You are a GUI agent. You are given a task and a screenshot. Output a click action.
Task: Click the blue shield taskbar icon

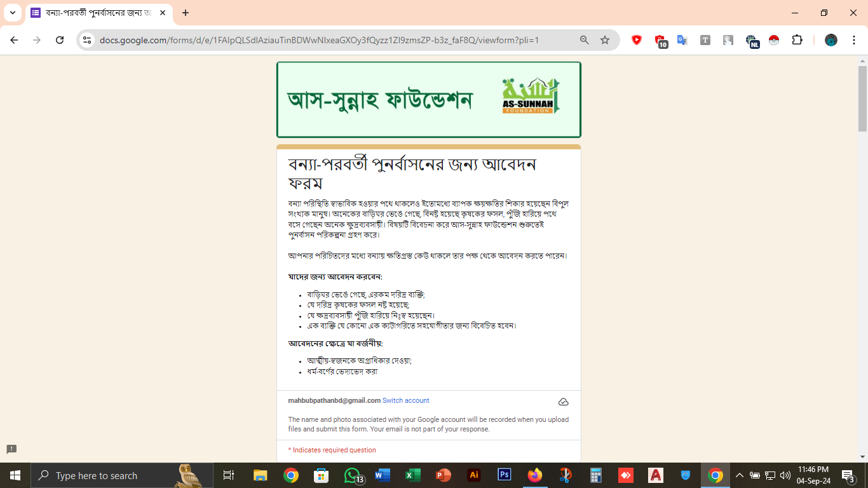coord(686,475)
